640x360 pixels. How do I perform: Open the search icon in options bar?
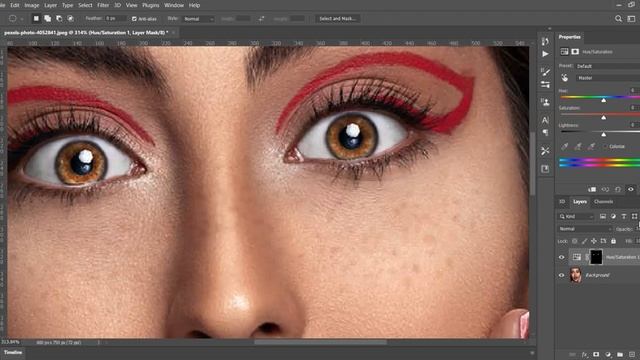click(x=618, y=18)
